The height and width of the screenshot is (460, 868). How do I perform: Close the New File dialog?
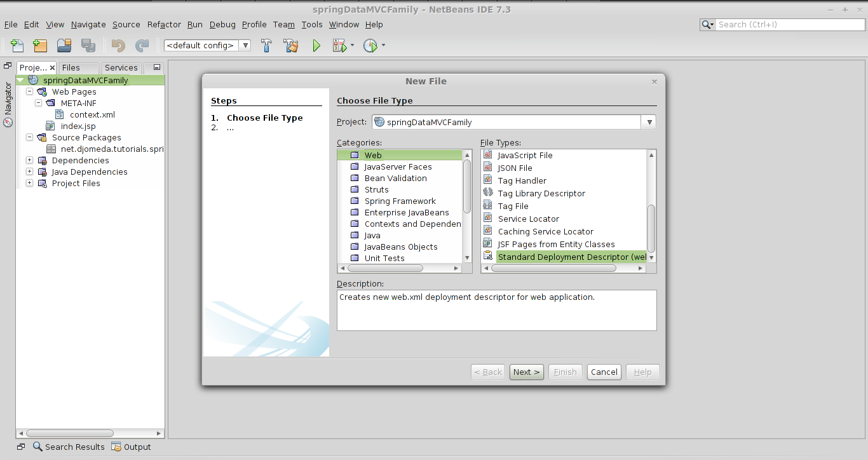click(654, 81)
